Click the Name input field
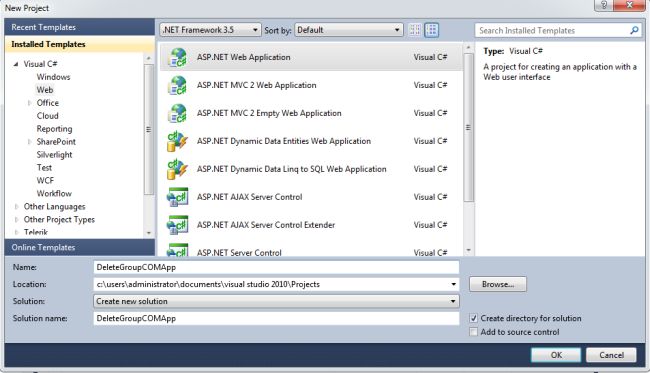Image resolution: width=650 pixels, height=373 pixels. click(276, 267)
